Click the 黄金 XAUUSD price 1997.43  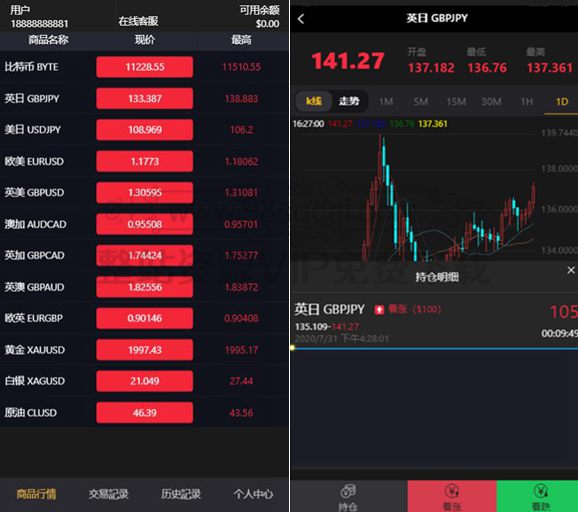click(144, 350)
